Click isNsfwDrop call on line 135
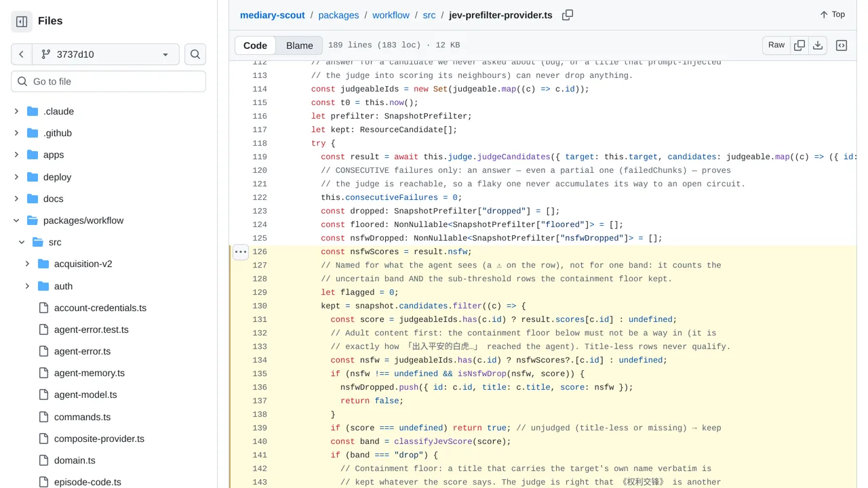The height and width of the screenshot is (488, 868). (482, 373)
